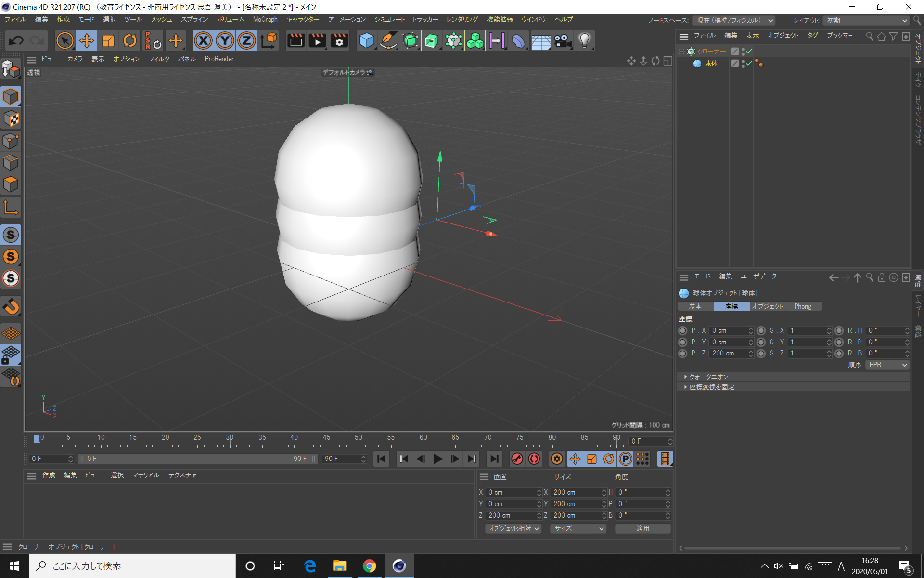Click the Size X 200 cm field
Image resolution: width=924 pixels, height=578 pixels.
[579, 492]
